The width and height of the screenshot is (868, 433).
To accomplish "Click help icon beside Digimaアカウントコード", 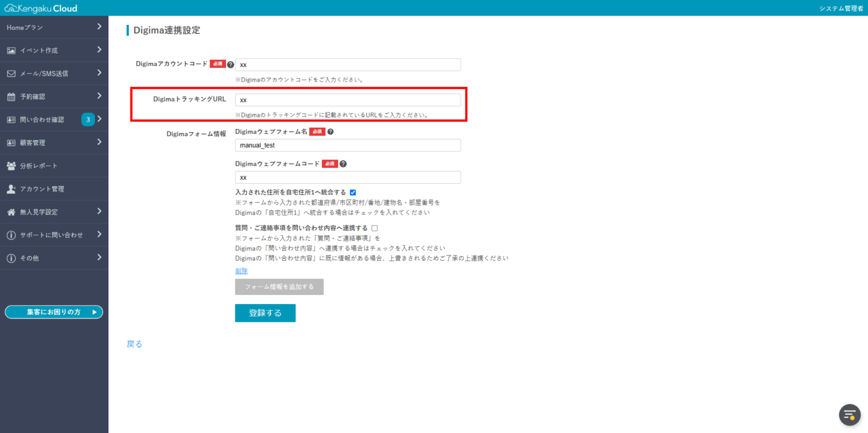I will (x=231, y=64).
